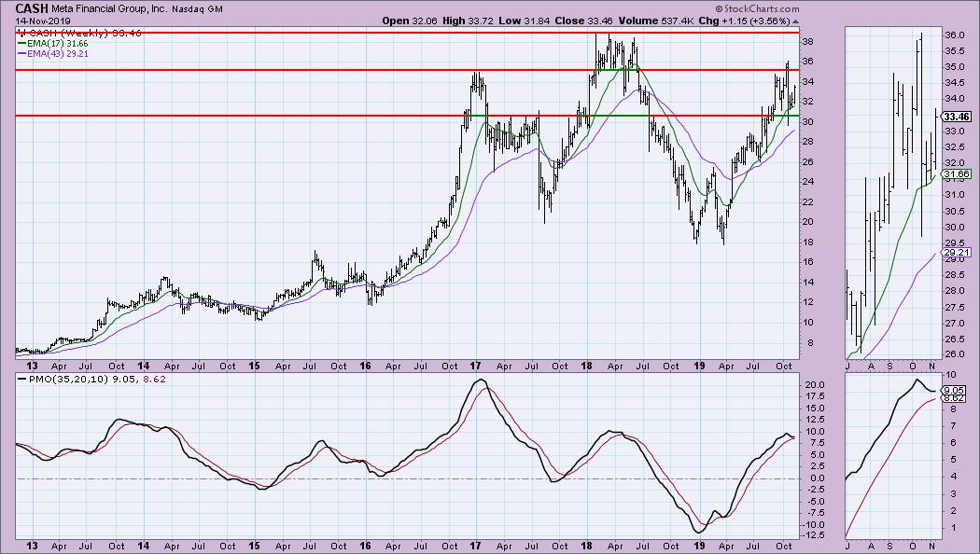Select the Low 31.84 value
Image resolution: width=980 pixels, height=554 pixels.
(x=525, y=21)
